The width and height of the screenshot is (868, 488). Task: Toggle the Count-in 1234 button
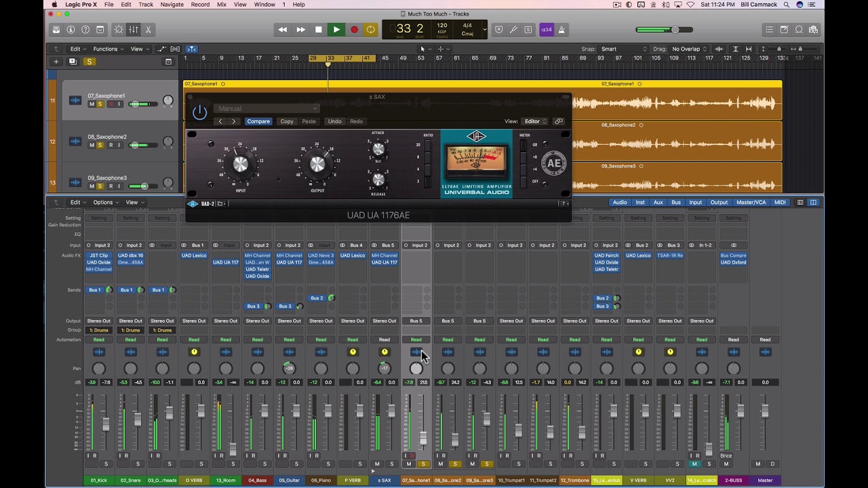(546, 30)
